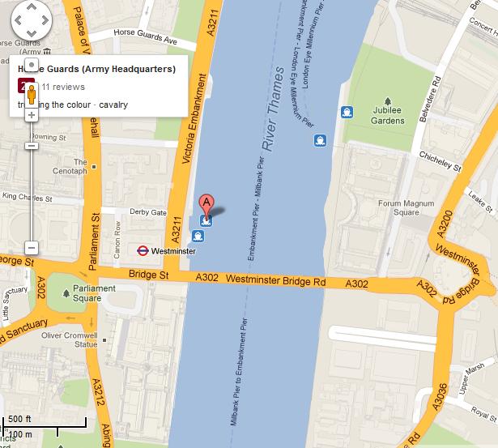Click the ferry pier icon under marker A
Screen dimensions: 498x448
206,220
